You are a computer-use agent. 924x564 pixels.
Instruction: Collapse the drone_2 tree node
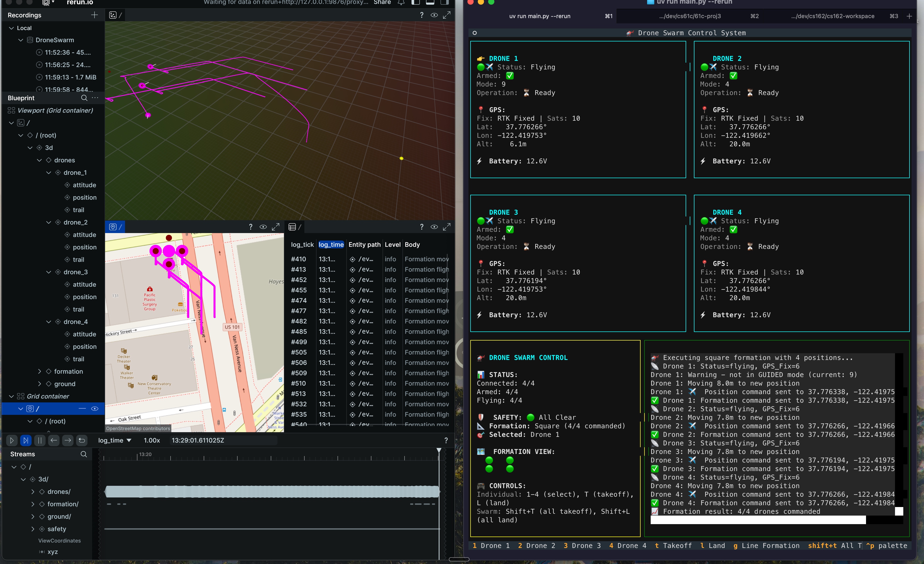click(x=48, y=222)
